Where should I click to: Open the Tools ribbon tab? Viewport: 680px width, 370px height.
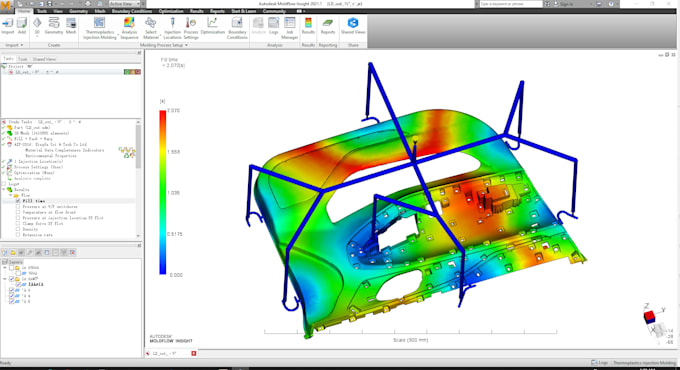pyautogui.click(x=42, y=11)
